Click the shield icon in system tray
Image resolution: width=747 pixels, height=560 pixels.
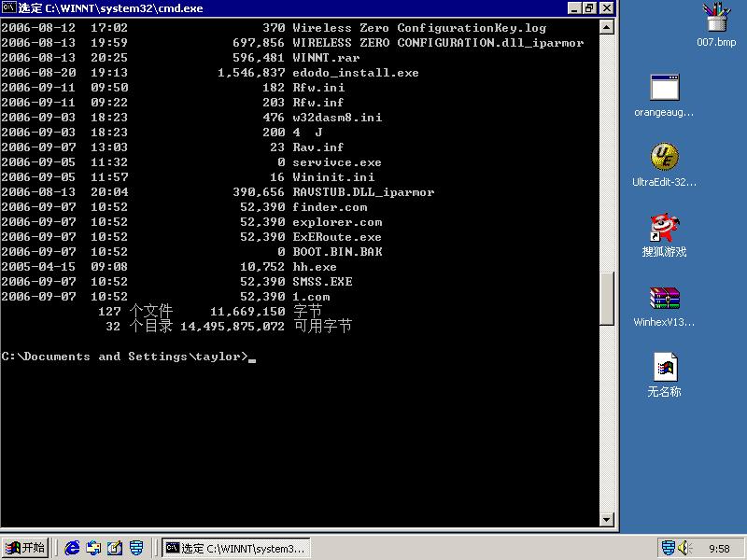pos(669,548)
